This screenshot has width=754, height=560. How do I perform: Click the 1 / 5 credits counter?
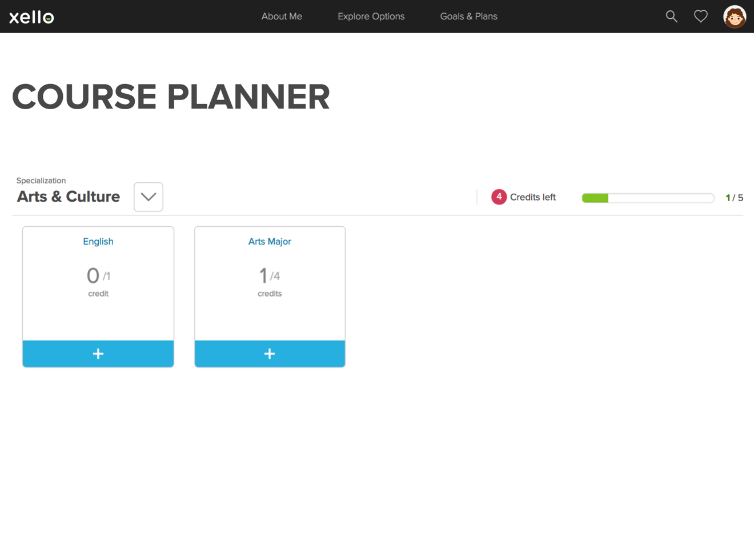734,197
